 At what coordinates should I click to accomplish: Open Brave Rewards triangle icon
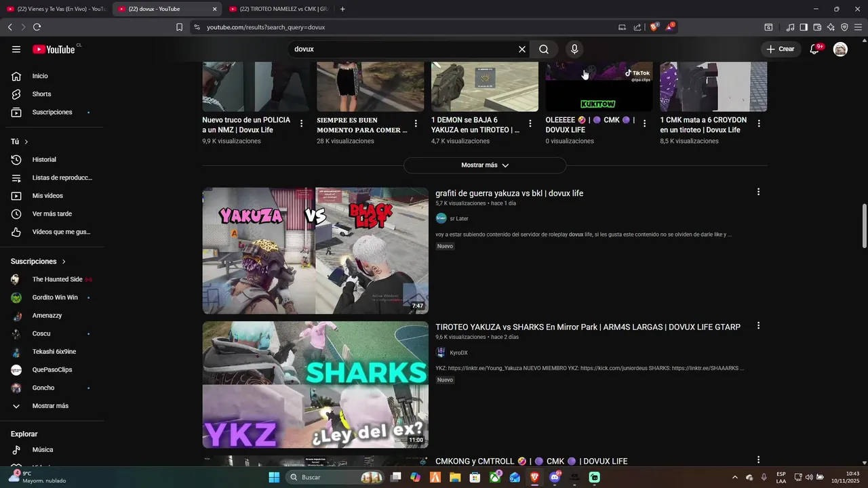(x=669, y=27)
